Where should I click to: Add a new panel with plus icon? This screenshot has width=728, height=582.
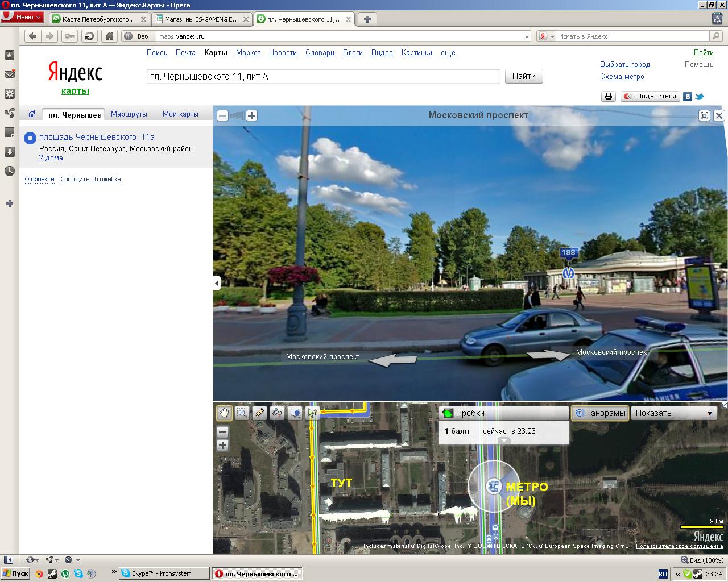point(9,203)
